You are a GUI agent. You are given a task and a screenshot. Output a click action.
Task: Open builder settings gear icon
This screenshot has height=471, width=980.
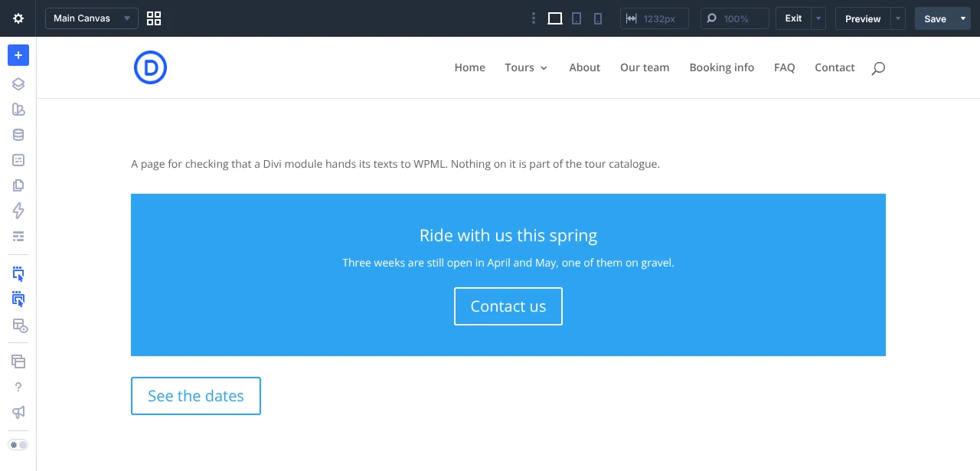pyautogui.click(x=18, y=18)
